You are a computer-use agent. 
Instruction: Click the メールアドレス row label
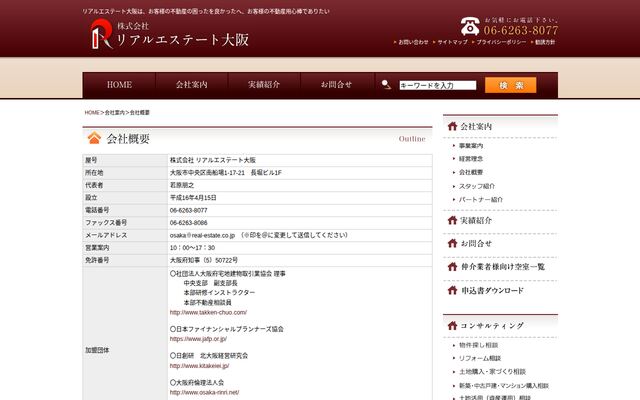pos(106,236)
